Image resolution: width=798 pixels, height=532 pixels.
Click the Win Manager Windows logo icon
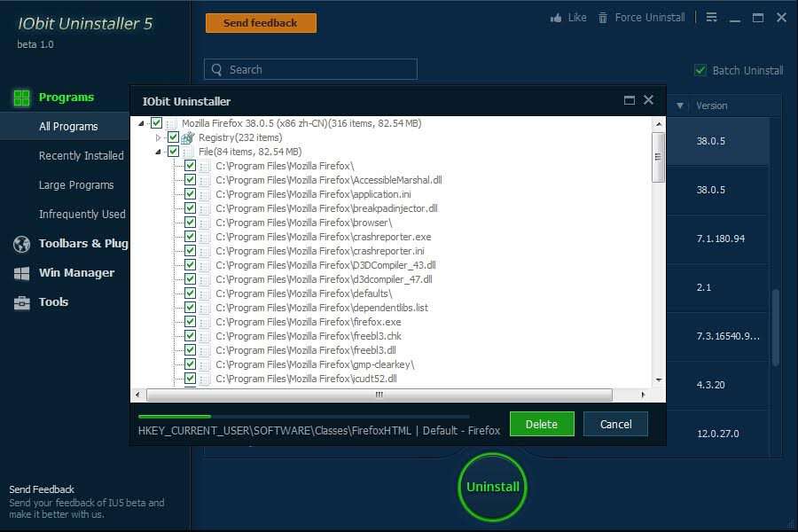click(22, 273)
